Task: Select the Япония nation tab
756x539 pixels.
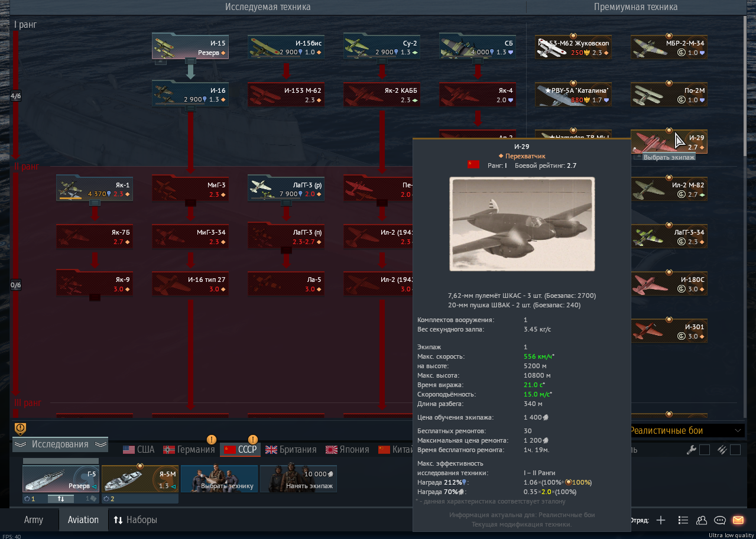Action: [348, 450]
